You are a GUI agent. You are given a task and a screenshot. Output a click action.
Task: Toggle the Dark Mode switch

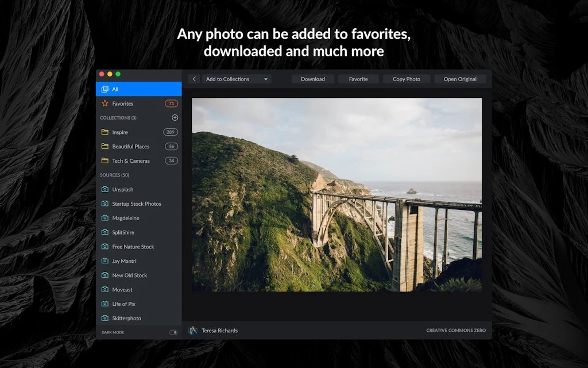(174, 332)
